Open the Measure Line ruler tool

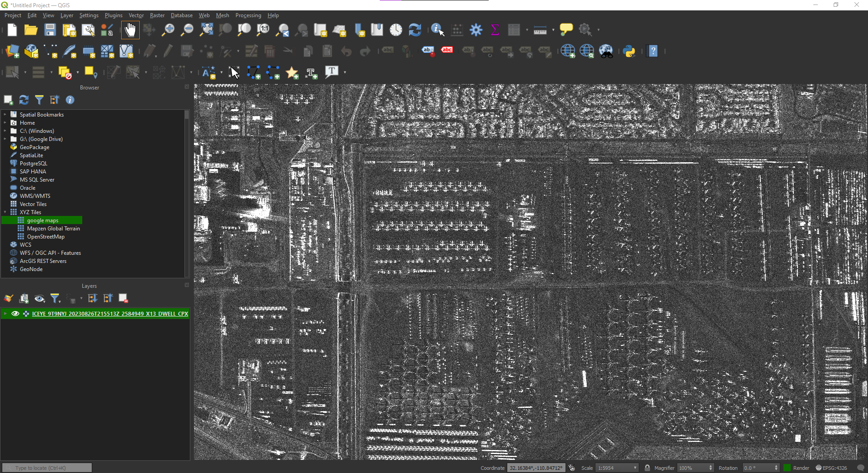(x=540, y=30)
